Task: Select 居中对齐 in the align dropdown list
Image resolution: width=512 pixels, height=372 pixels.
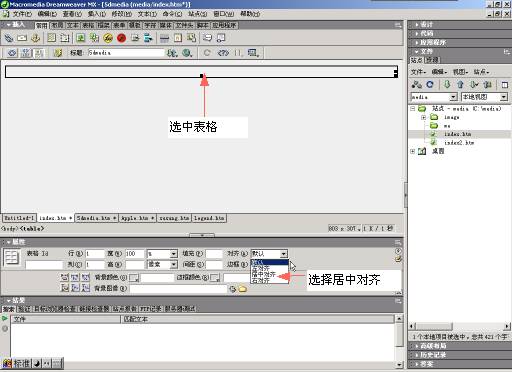Action: tap(263, 274)
